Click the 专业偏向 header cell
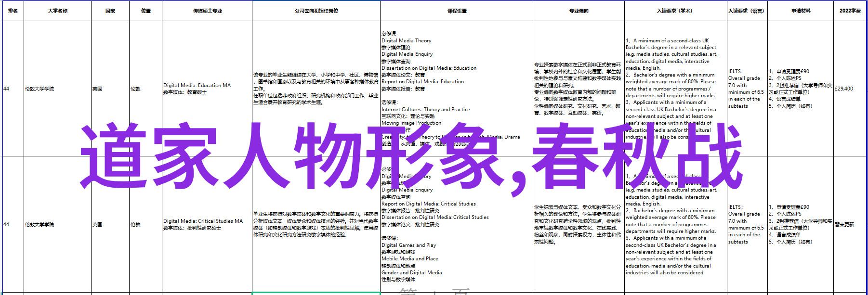868x295 pixels. point(579,11)
